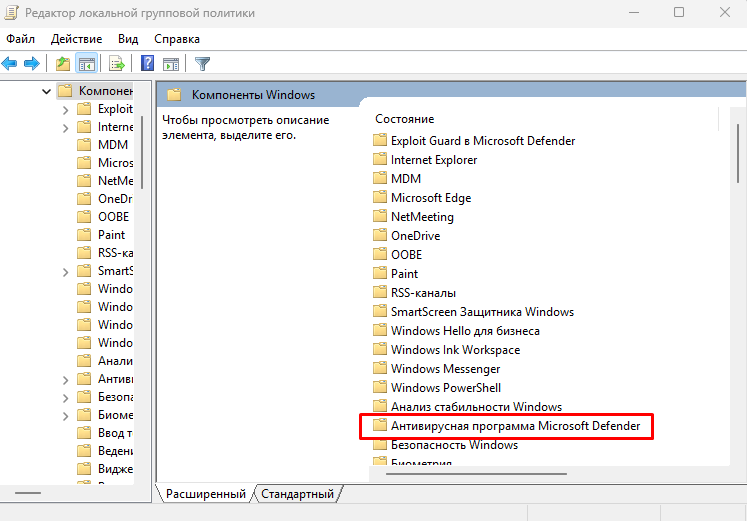
Task: Select the Microsoft Edge folder
Action: click(x=422, y=198)
